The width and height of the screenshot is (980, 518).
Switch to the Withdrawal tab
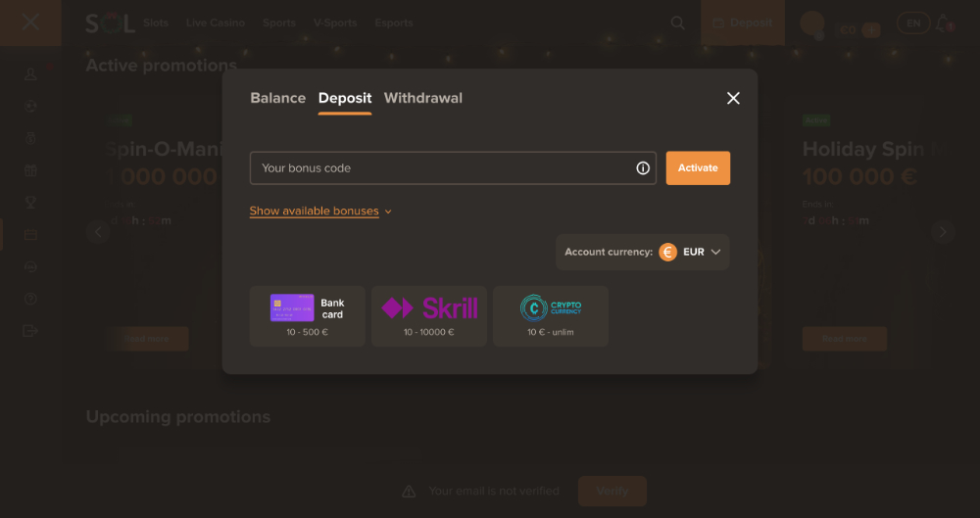tap(422, 98)
